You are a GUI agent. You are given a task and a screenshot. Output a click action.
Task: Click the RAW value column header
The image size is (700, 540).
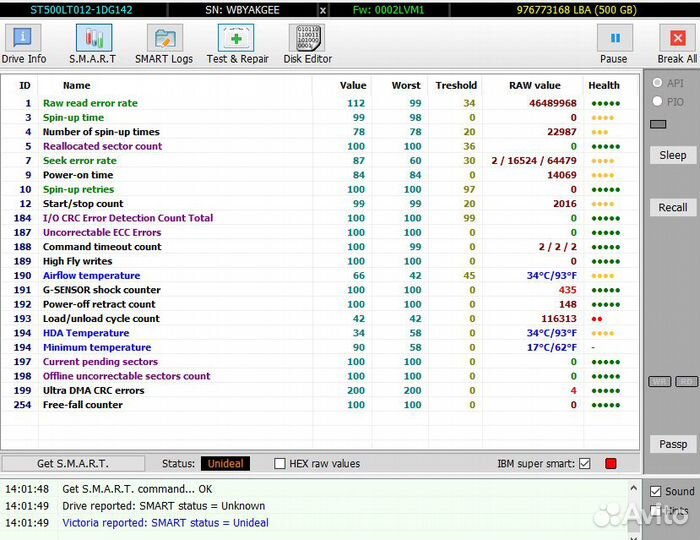click(534, 86)
